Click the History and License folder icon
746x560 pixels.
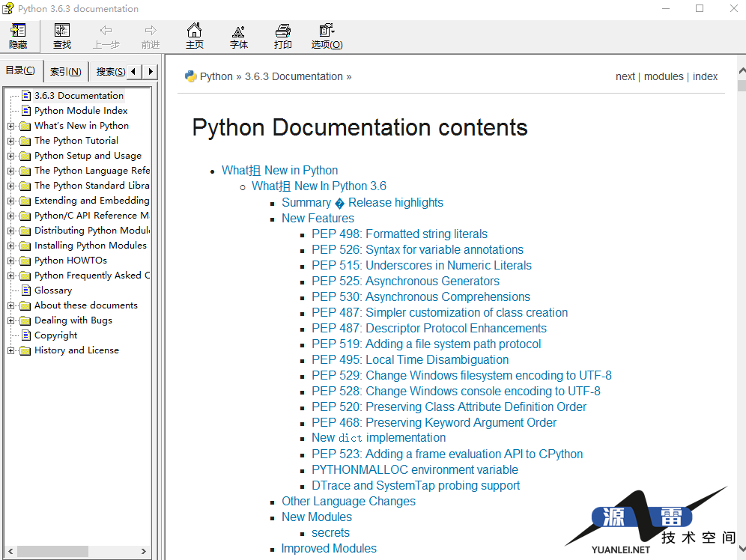click(x=25, y=350)
